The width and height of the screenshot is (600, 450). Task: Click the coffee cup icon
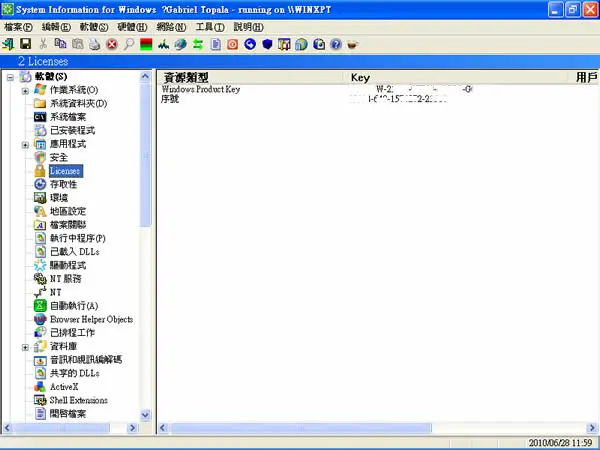click(352, 44)
